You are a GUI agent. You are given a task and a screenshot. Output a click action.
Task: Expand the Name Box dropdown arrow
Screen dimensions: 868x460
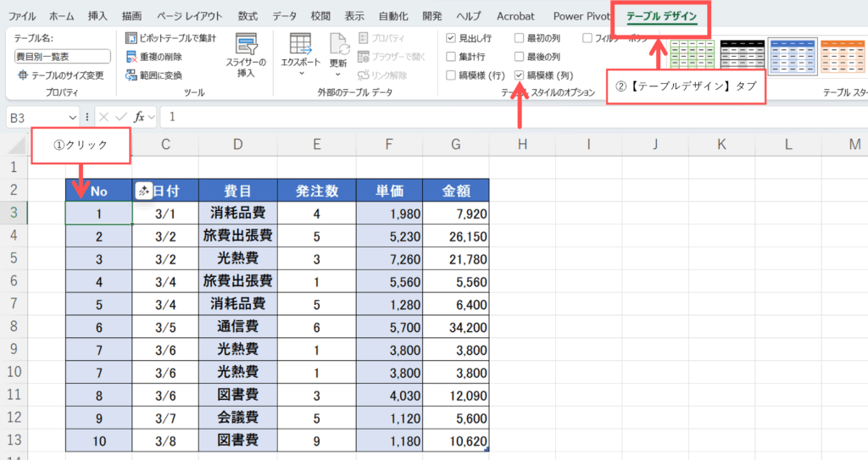point(72,117)
